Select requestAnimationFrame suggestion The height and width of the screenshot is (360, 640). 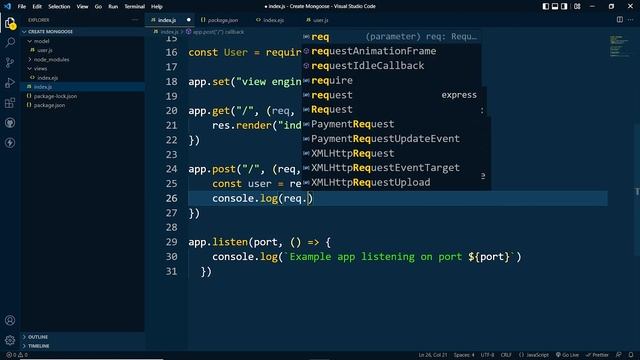click(391, 51)
